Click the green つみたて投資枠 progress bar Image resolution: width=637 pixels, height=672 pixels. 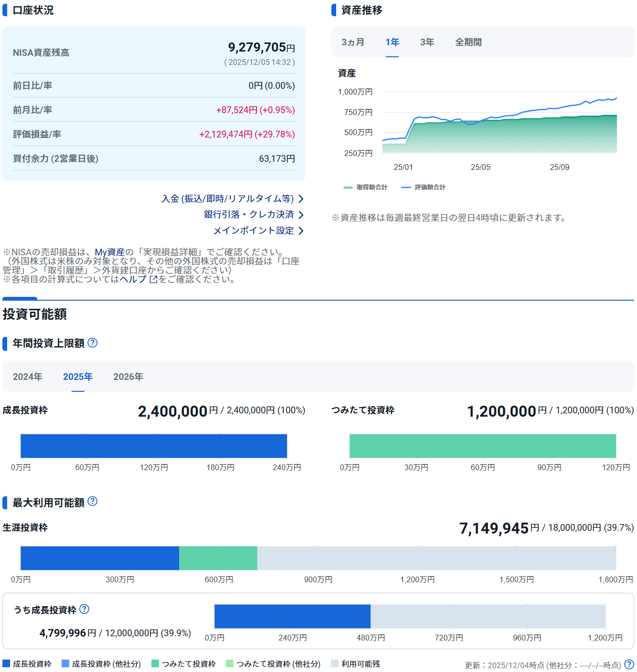click(x=482, y=446)
